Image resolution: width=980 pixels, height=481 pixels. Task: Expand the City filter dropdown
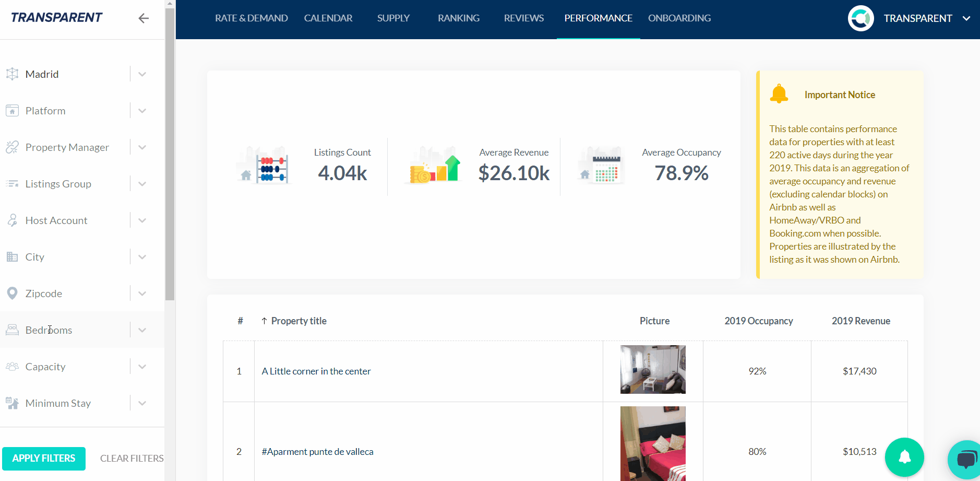tap(142, 257)
